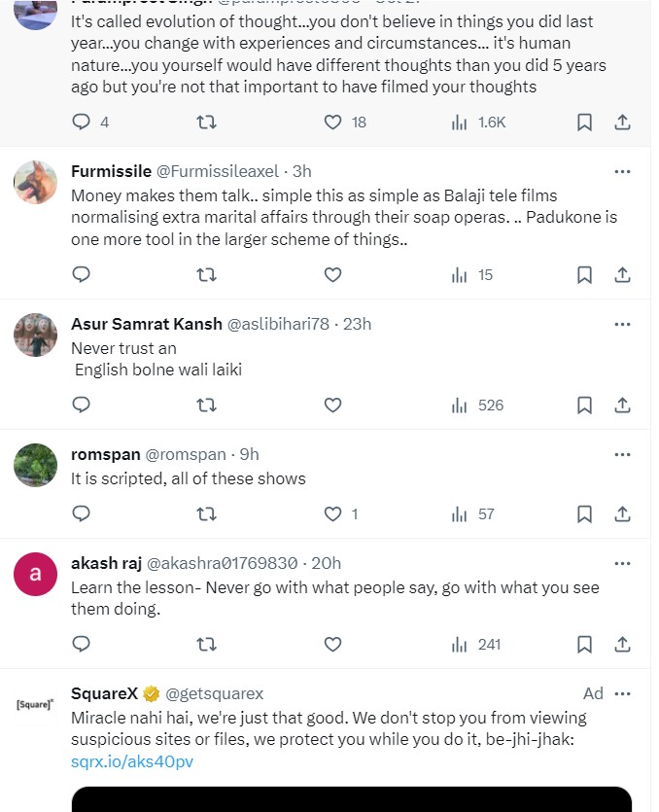Retweet the Asur Samrat Kansh post

click(206, 406)
